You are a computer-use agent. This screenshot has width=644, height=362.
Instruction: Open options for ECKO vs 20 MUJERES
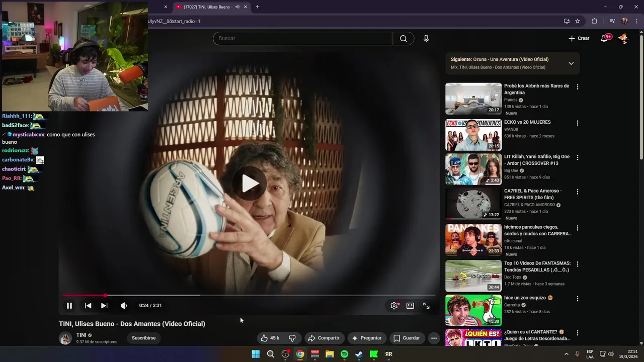click(x=578, y=123)
